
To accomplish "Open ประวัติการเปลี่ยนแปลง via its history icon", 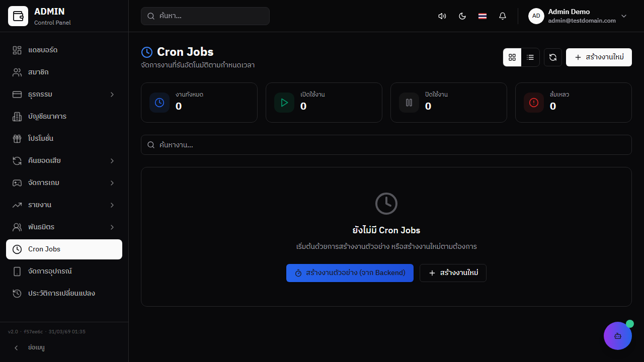I will pos(17,293).
